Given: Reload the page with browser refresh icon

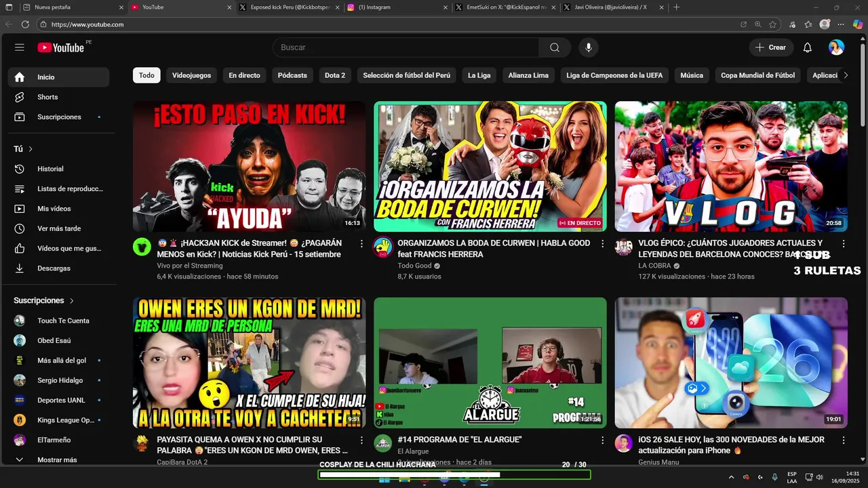Looking at the screenshot, I should click(x=25, y=24).
